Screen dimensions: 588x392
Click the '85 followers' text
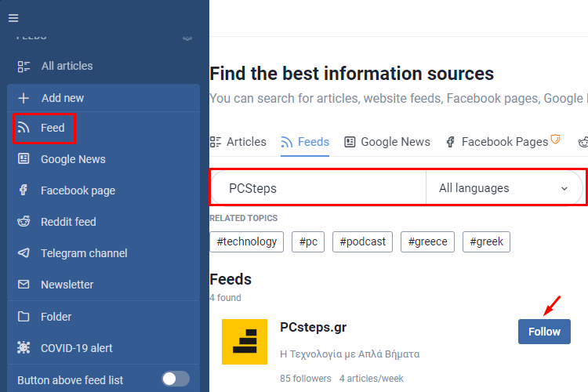tap(306, 379)
